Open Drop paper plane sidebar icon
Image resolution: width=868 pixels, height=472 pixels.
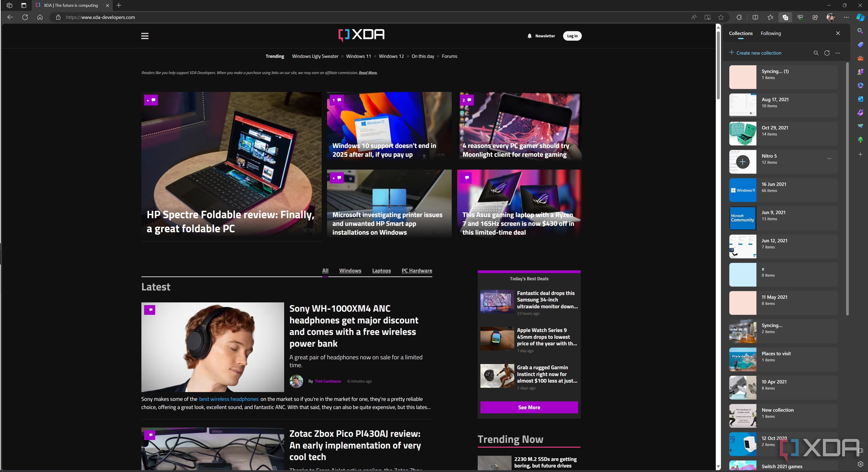coord(860,126)
